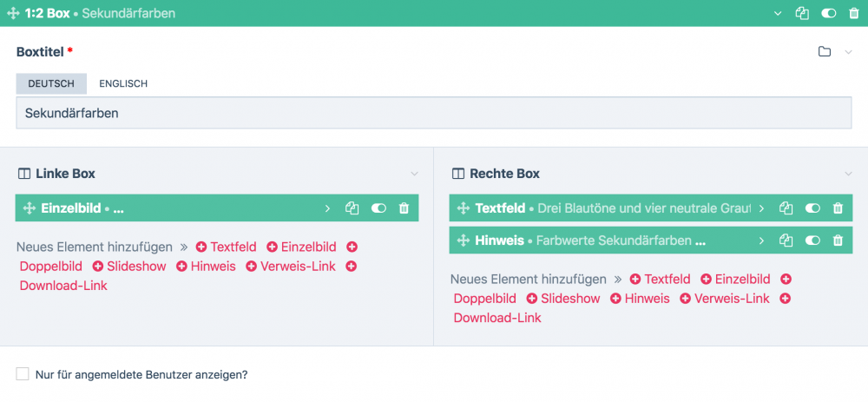
Task: Toggle the 1:2 Box enabled switch
Action: point(829,14)
